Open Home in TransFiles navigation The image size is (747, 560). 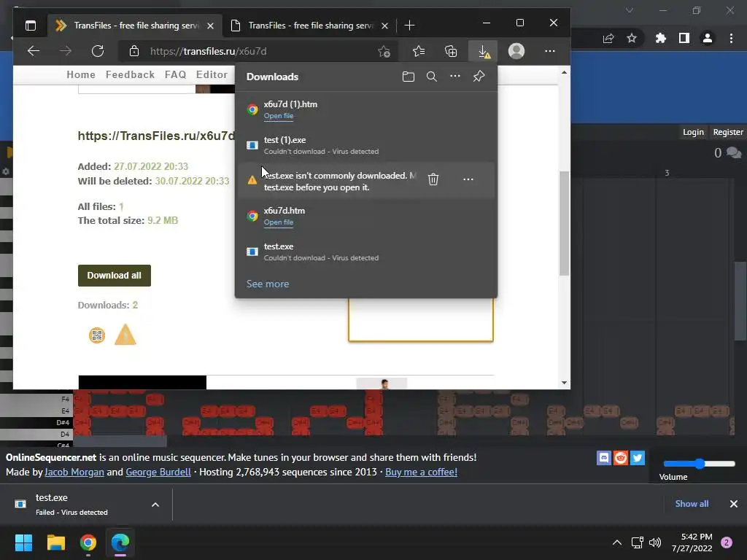(81, 75)
